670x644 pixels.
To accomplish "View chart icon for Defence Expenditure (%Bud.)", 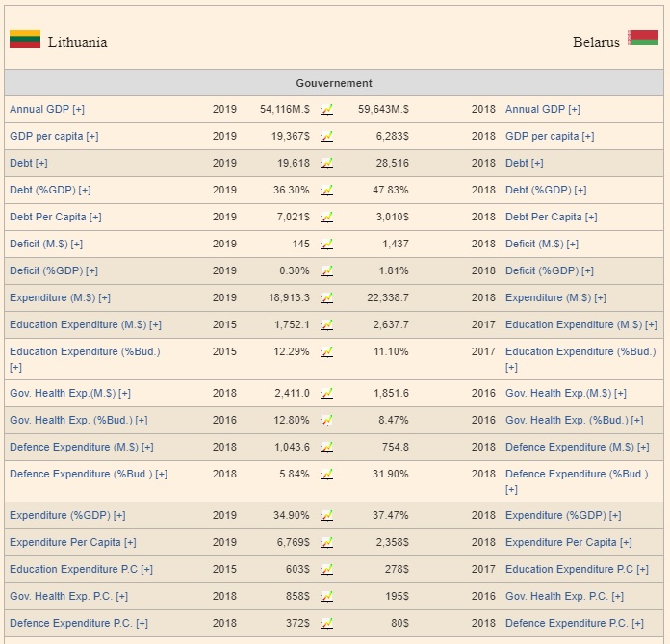I will [327, 474].
